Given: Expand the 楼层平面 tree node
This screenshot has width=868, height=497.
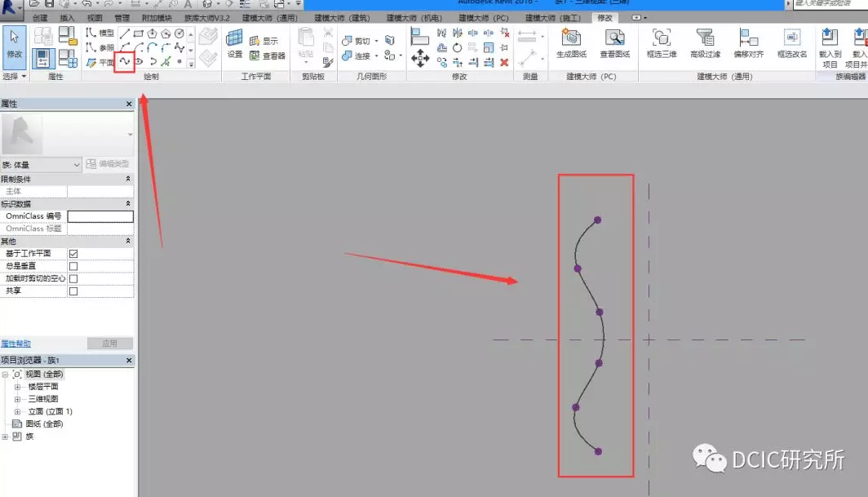Looking at the screenshot, I should click(x=17, y=387).
